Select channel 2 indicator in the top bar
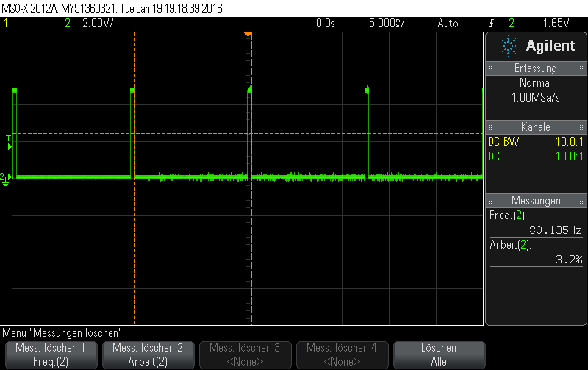Screen dimensions: 588x370 tap(68, 24)
